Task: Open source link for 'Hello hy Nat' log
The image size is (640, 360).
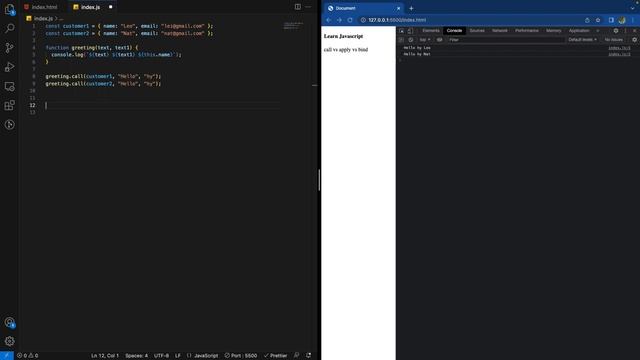Action: pyautogui.click(x=619, y=54)
